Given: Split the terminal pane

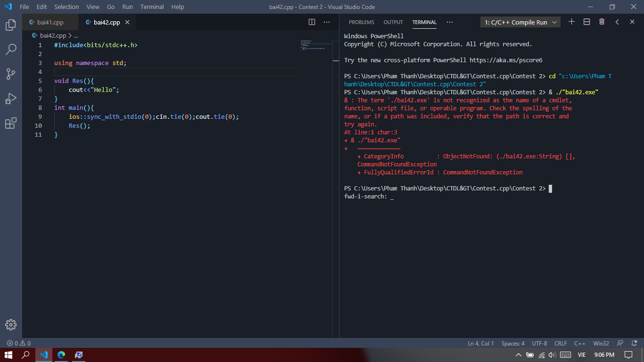Looking at the screenshot, I should coord(586,22).
